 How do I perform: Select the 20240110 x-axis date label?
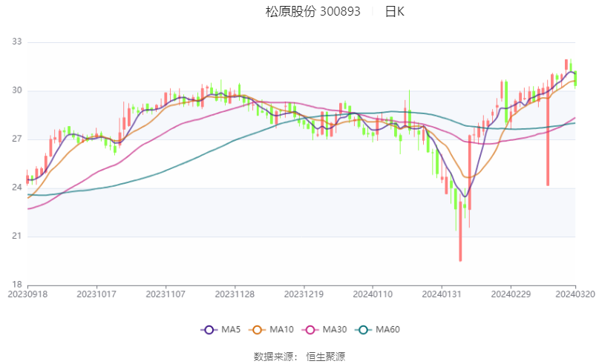[373, 294]
